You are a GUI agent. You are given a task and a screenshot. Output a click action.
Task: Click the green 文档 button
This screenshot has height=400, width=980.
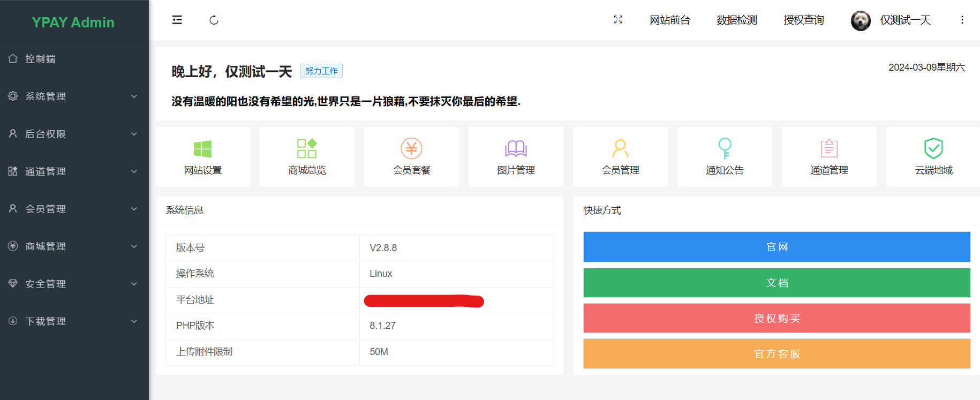[x=777, y=283]
